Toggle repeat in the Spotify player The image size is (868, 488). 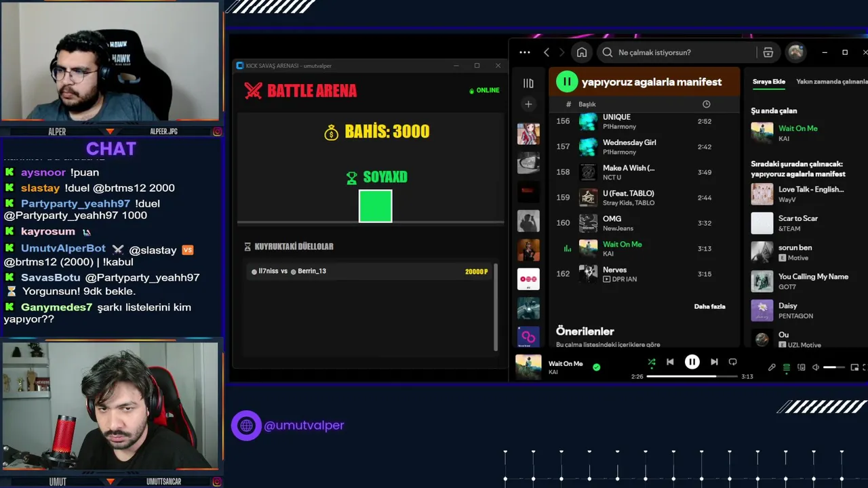pyautogui.click(x=732, y=362)
